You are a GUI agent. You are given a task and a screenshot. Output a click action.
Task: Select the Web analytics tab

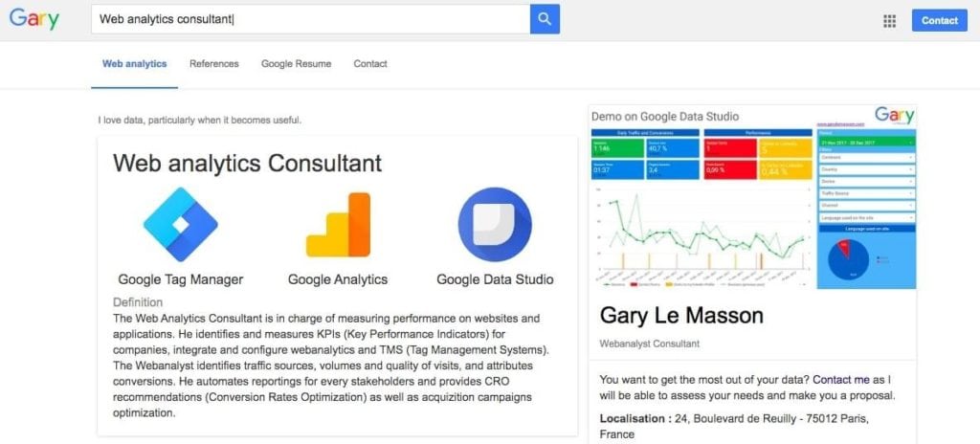pyautogui.click(x=134, y=64)
